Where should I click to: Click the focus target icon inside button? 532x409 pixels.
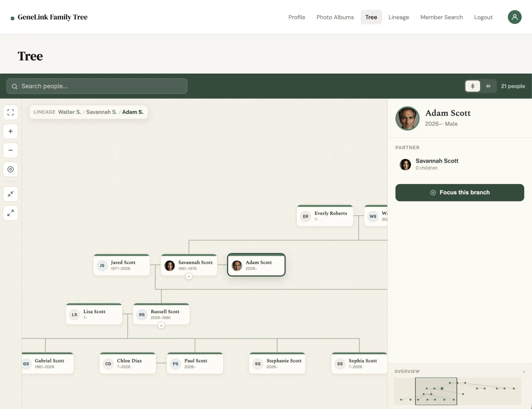tap(433, 193)
